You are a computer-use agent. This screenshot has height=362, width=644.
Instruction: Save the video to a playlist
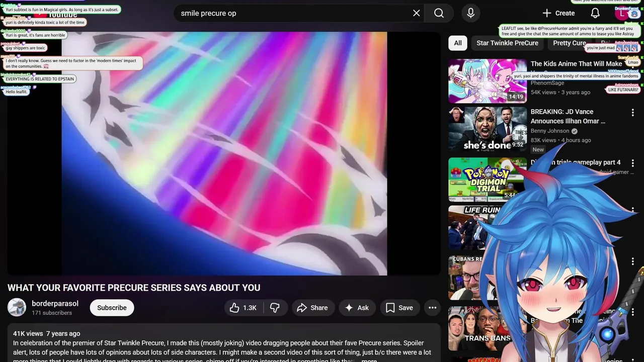coord(399,308)
